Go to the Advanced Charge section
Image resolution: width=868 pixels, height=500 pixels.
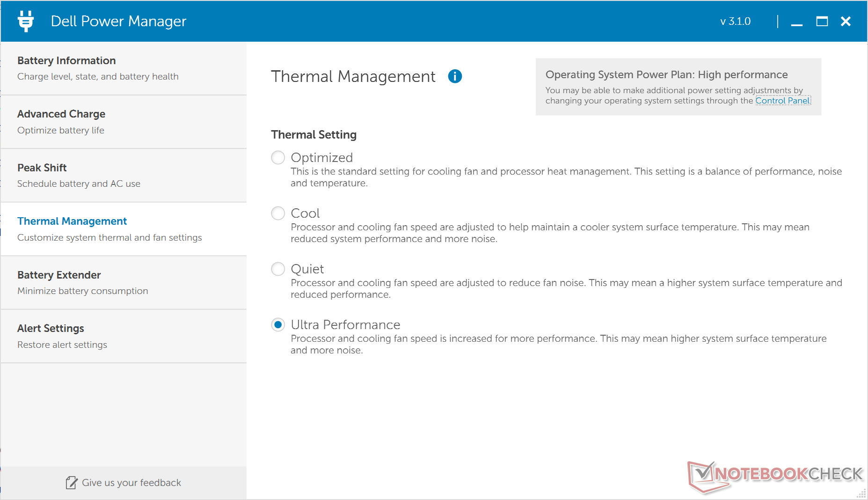point(124,122)
